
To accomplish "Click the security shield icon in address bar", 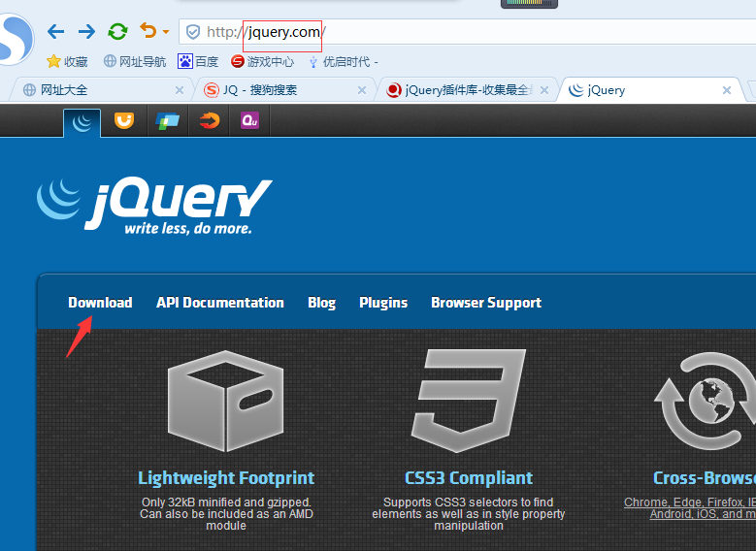I will 193,32.
